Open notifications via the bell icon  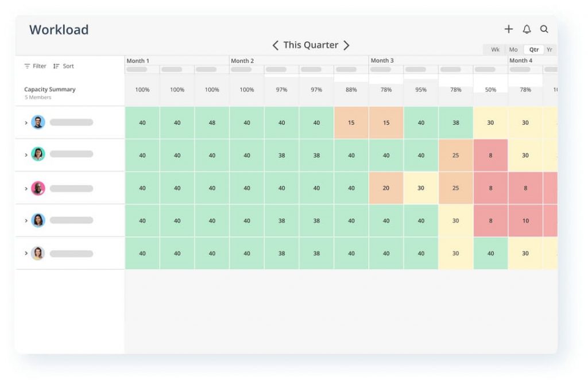[527, 29]
